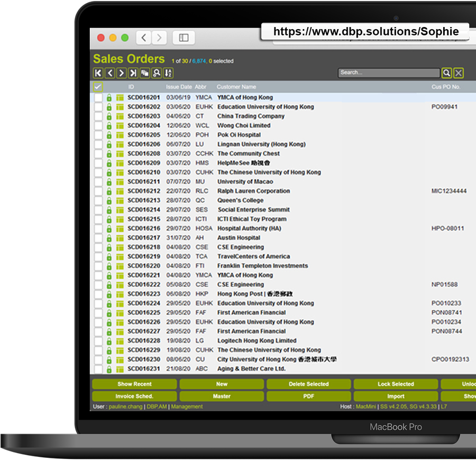Click the lock icon on SCD016205
The height and width of the screenshot is (460, 476).
coord(109,135)
